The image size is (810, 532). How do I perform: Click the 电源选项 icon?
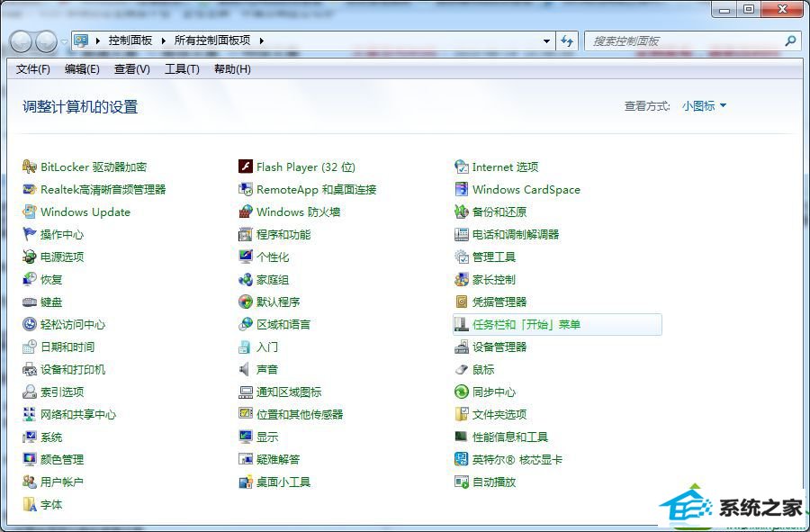click(x=30, y=257)
